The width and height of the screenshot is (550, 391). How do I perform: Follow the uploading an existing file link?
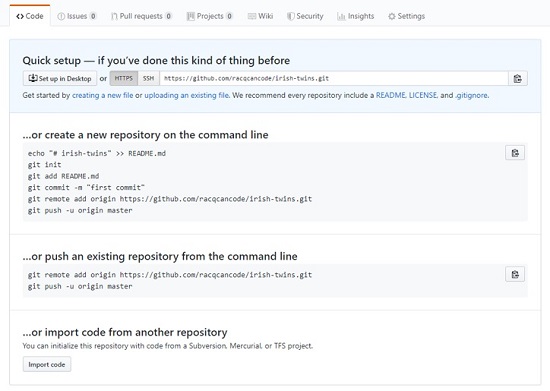(187, 95)
